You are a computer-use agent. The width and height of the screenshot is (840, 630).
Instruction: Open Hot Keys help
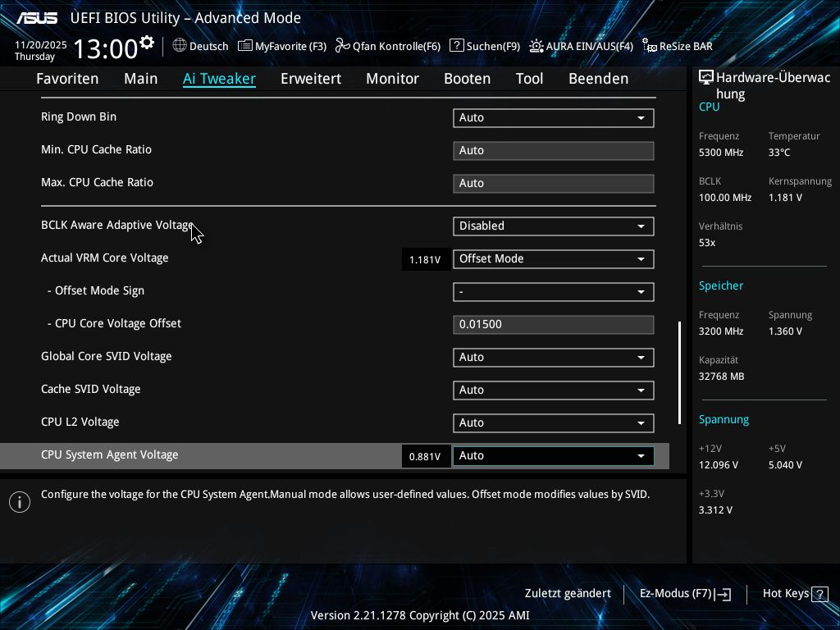tap(786, 594)
